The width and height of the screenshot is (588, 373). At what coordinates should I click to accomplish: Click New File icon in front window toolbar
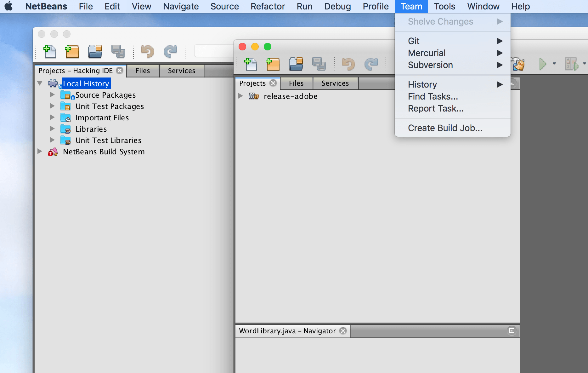click(x=251, y=64)
